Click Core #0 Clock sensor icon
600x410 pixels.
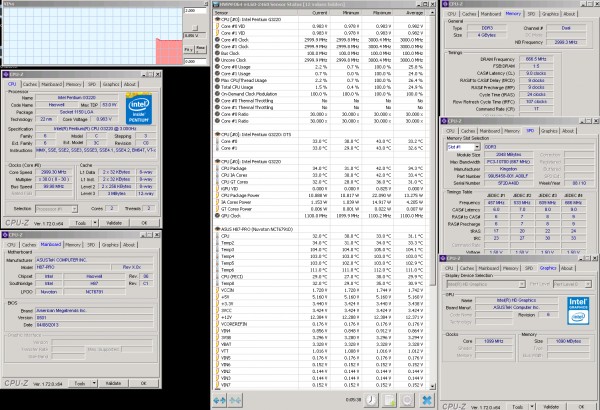pos(217,39)
